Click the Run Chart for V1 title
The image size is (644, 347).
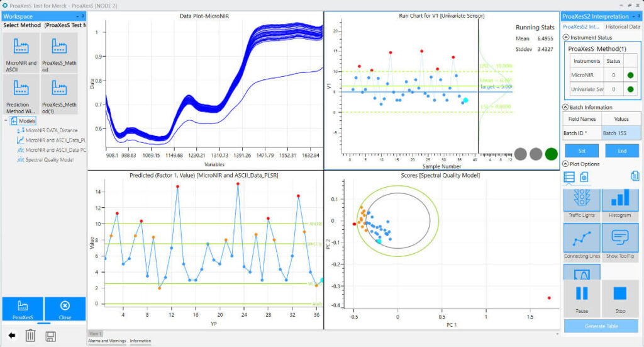441,16
